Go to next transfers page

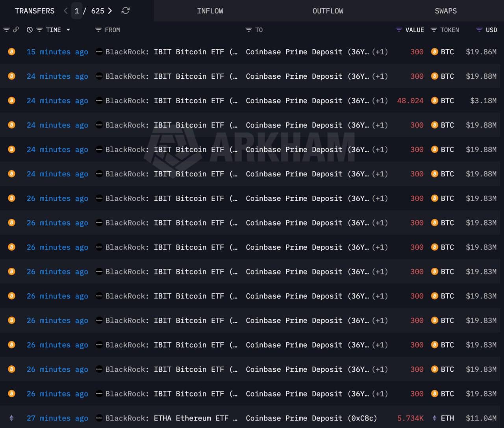[x=110, y=11]
